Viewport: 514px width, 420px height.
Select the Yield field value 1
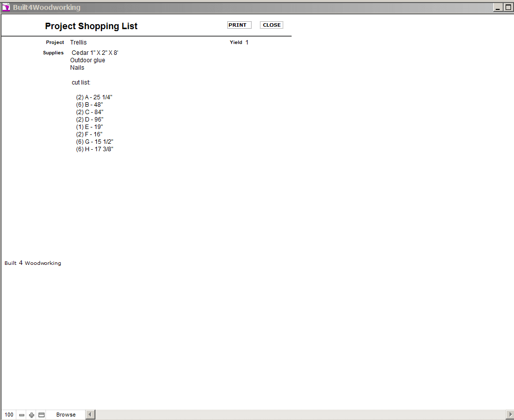(247, 42)
